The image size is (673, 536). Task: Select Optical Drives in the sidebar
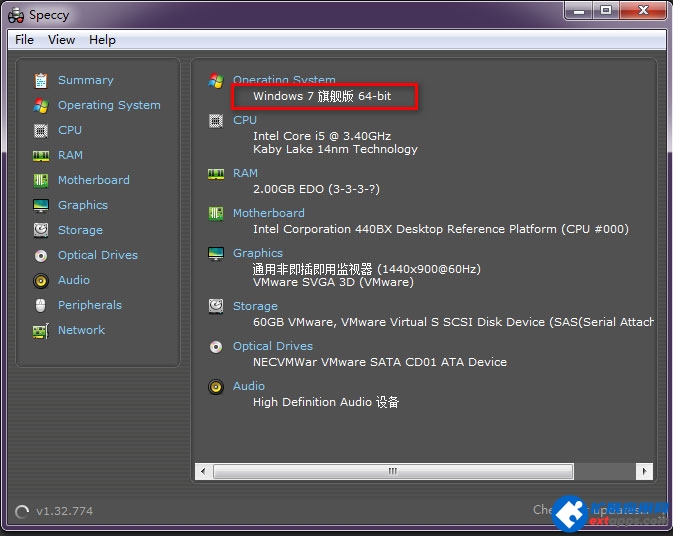98,255
